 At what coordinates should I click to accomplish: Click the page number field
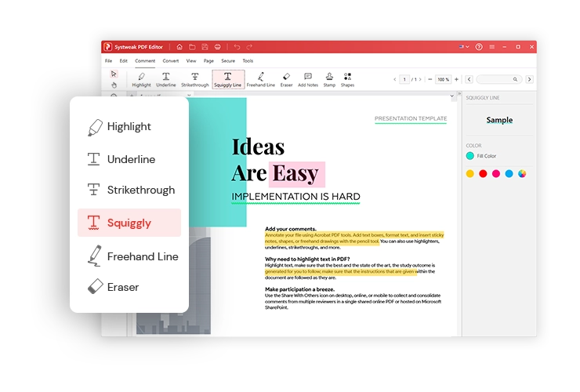click(x=404, y=79)
